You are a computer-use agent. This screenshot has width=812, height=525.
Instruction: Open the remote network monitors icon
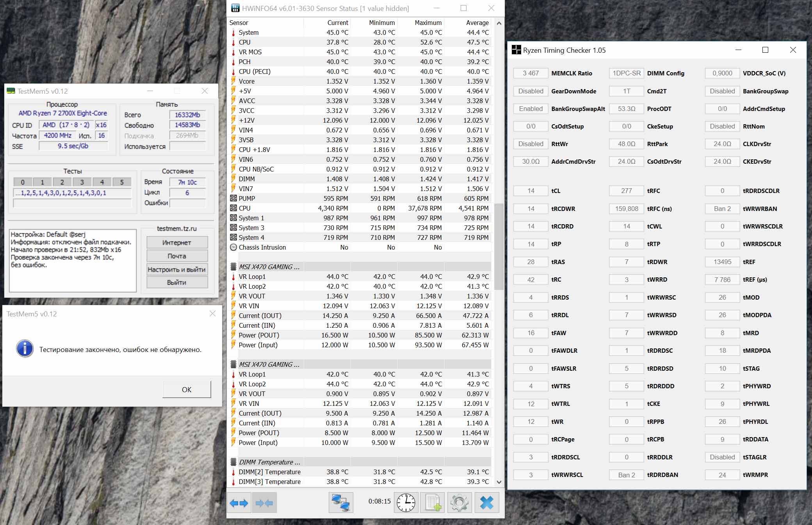pos(340,503)
